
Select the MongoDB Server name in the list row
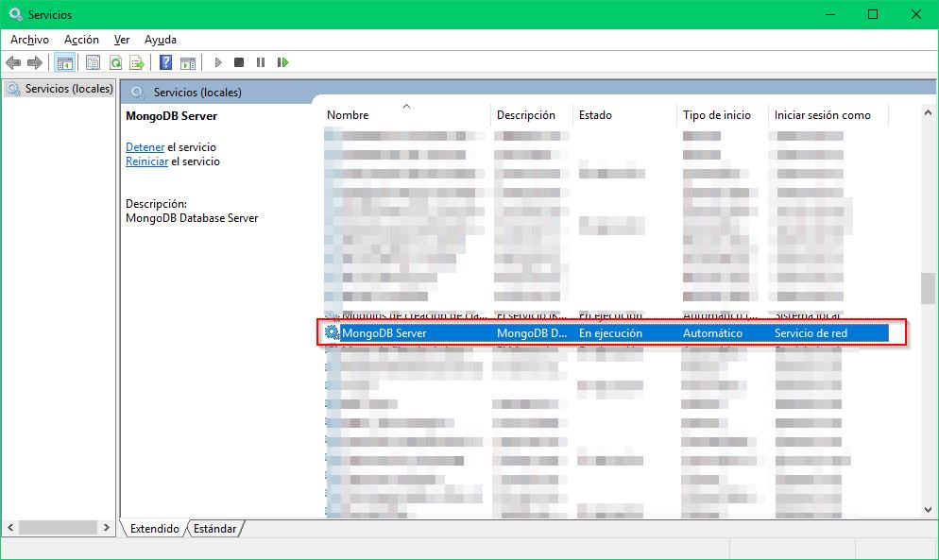pos(384,333)
